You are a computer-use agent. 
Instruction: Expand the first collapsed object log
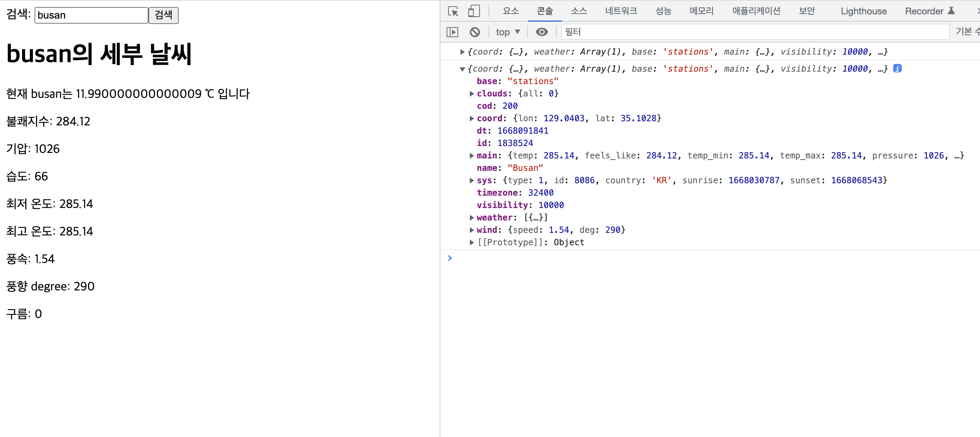tap(462, 52)
